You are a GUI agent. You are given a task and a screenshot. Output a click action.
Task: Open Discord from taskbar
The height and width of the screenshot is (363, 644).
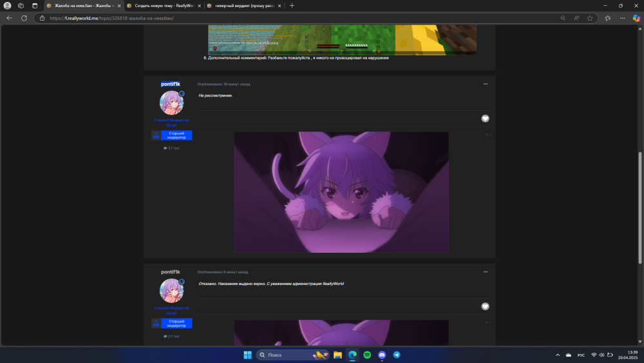click(382, 355)
